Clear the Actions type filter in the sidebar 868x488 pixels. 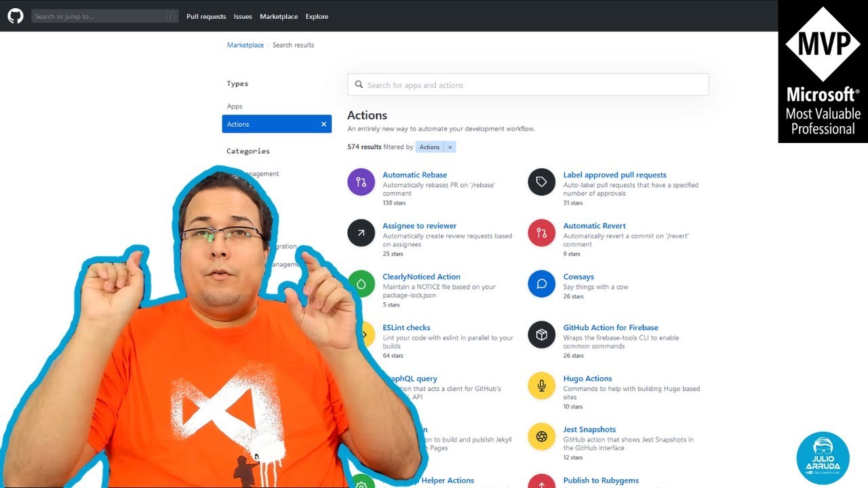[323, 124]
